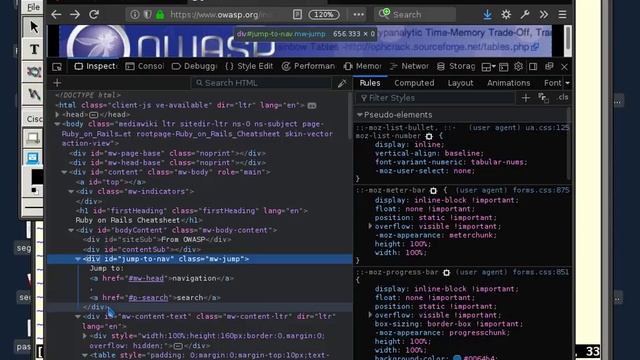Open the Console devtools tab
This screenshot has width=640, height=360.
145,66
